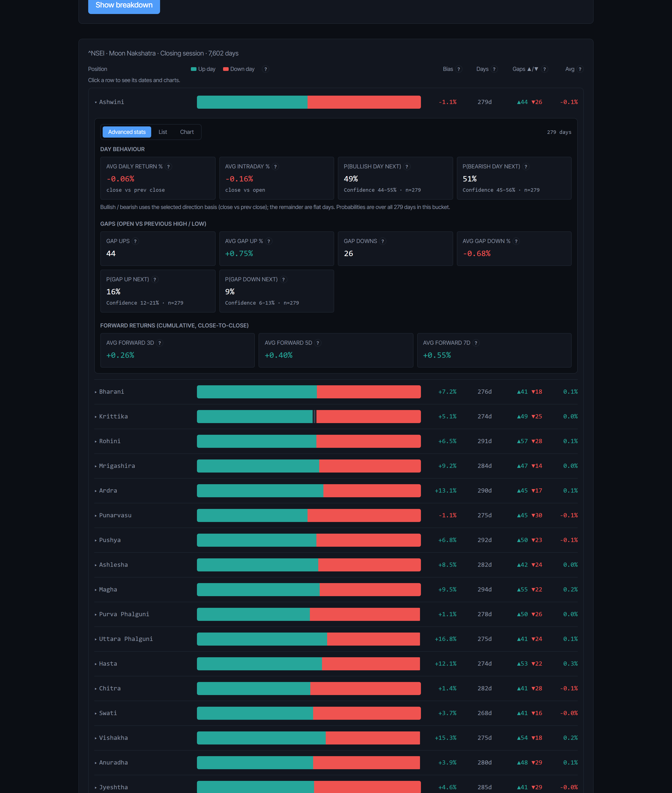The height and width of the screenshot is (793, 672).
Task: Click the Ashwini up/down ratio bar
Action: point(309,102)
